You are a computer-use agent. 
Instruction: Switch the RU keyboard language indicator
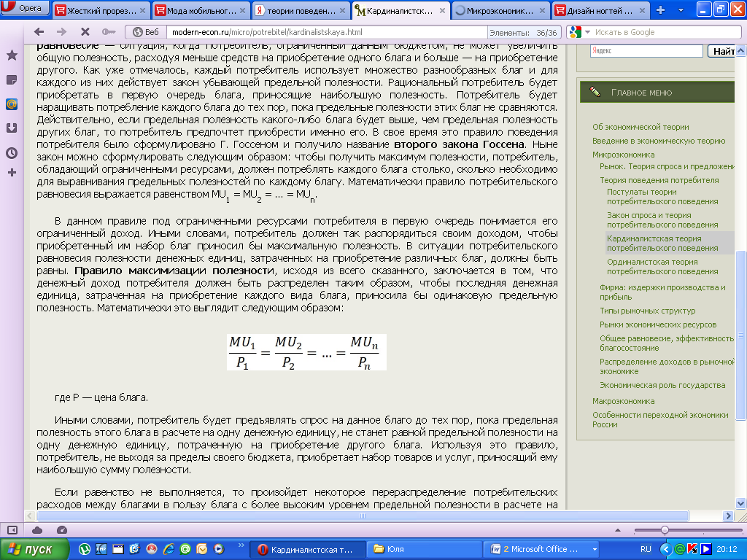[x=646, y=550]
